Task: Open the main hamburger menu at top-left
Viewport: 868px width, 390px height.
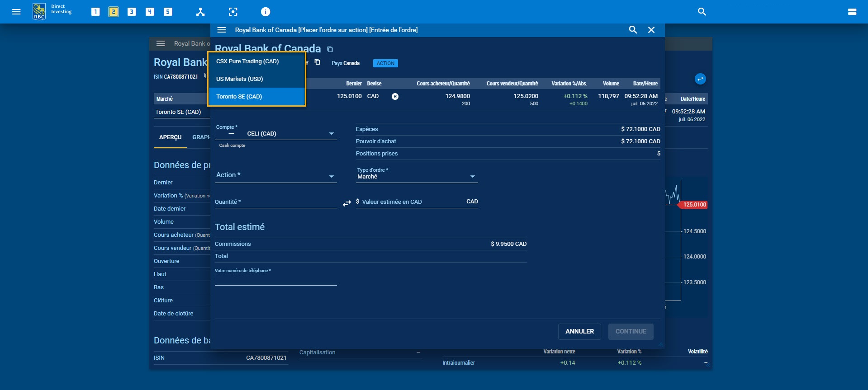Action: (16, 12)
